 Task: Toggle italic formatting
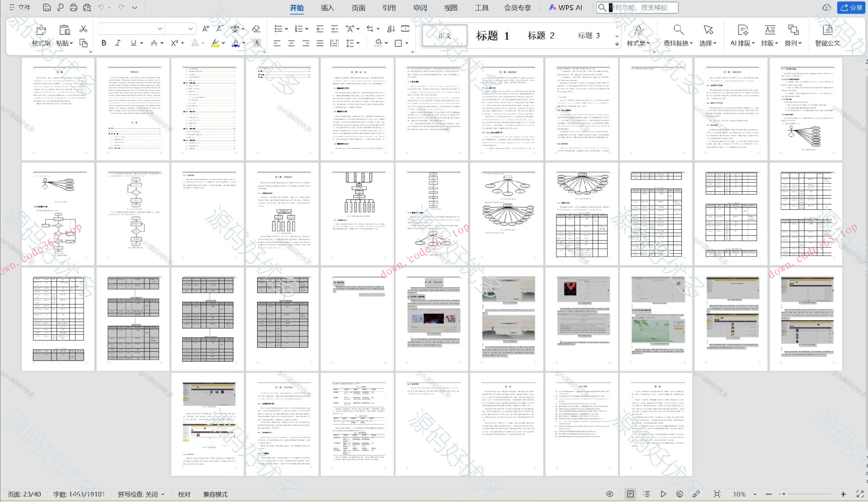coord(118,43)
